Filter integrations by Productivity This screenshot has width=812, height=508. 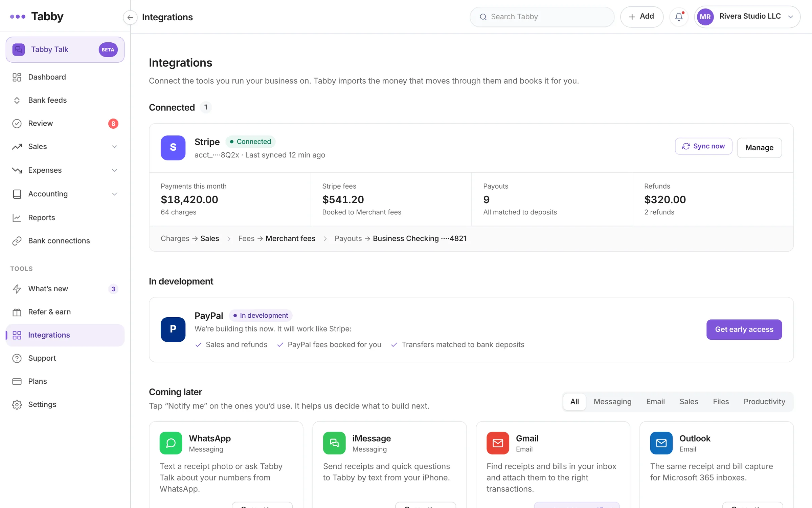click(764, 402)
